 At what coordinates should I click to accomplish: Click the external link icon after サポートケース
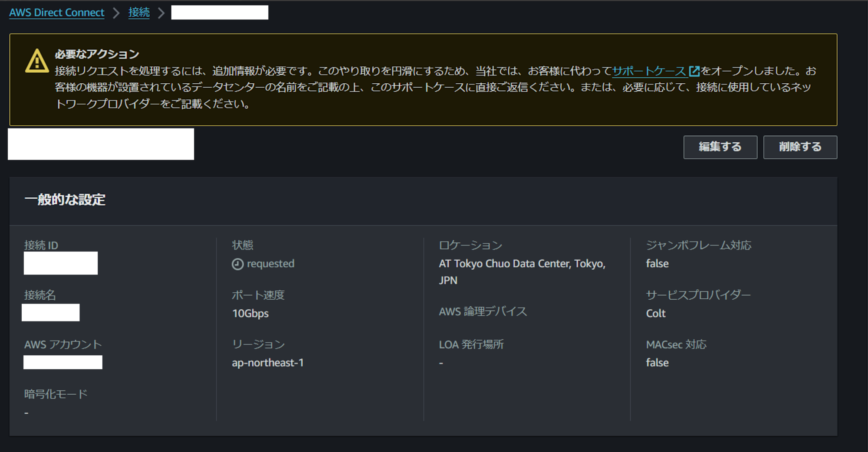tap(694, 71)
